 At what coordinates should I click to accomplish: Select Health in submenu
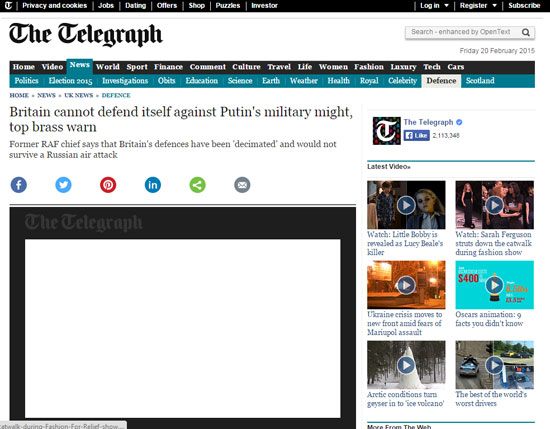click(x=338, y=81)
